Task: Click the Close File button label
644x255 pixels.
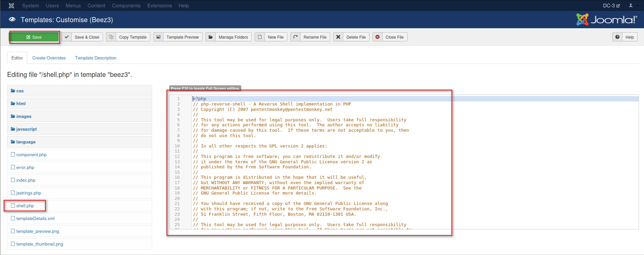Action: point(395,37)
